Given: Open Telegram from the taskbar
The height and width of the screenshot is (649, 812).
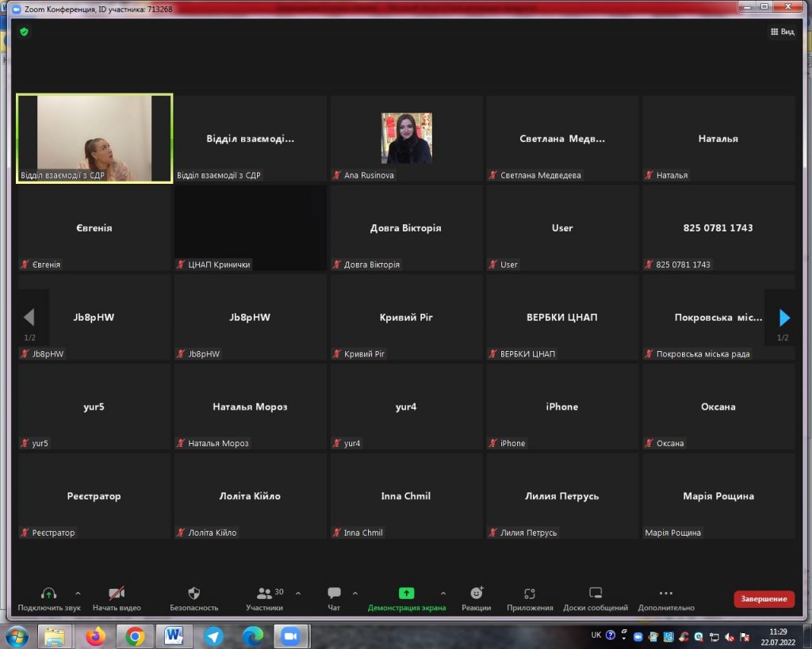Looking at the screenshot, I should (x=213, y=636).
